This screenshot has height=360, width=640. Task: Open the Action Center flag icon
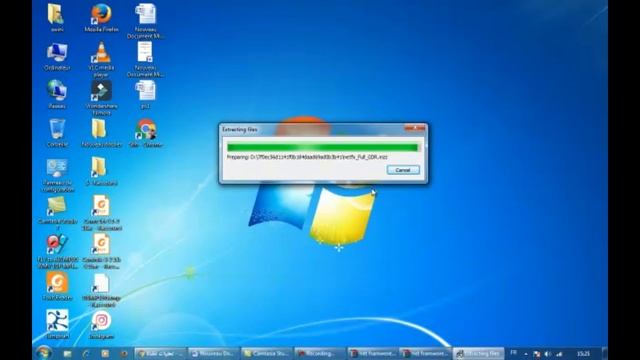(537, 354)
